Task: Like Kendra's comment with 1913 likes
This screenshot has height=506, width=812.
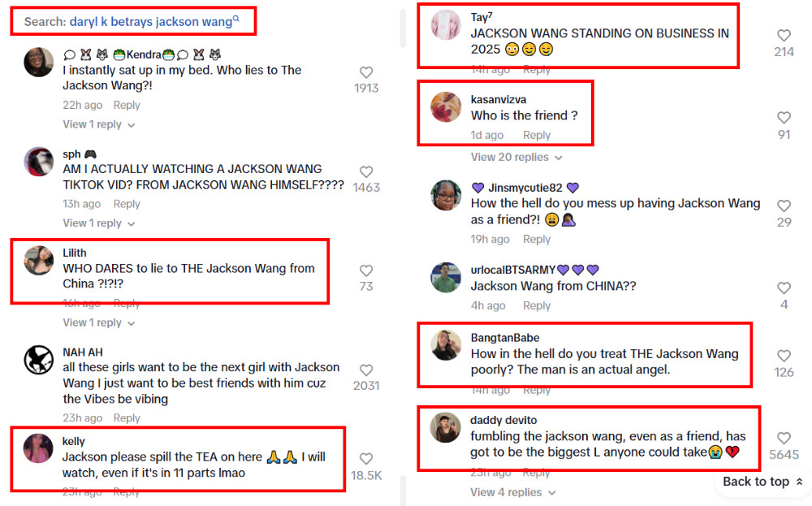Action: tap(366, 72)
